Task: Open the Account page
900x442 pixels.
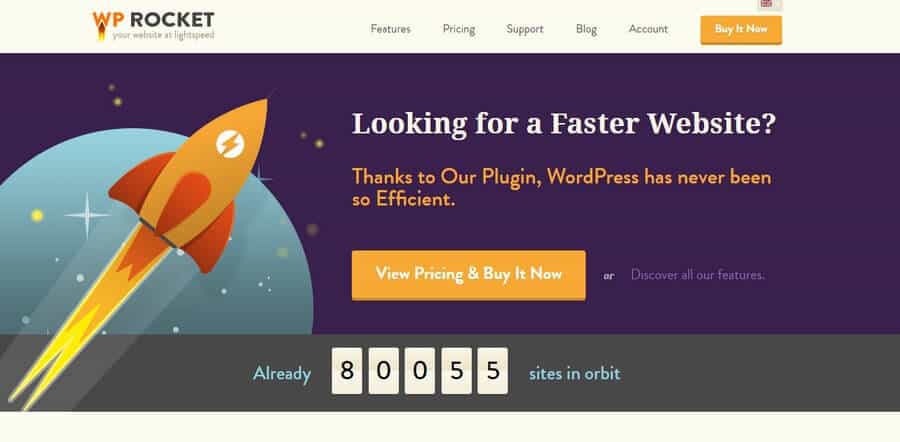Action: coord(648,29)
